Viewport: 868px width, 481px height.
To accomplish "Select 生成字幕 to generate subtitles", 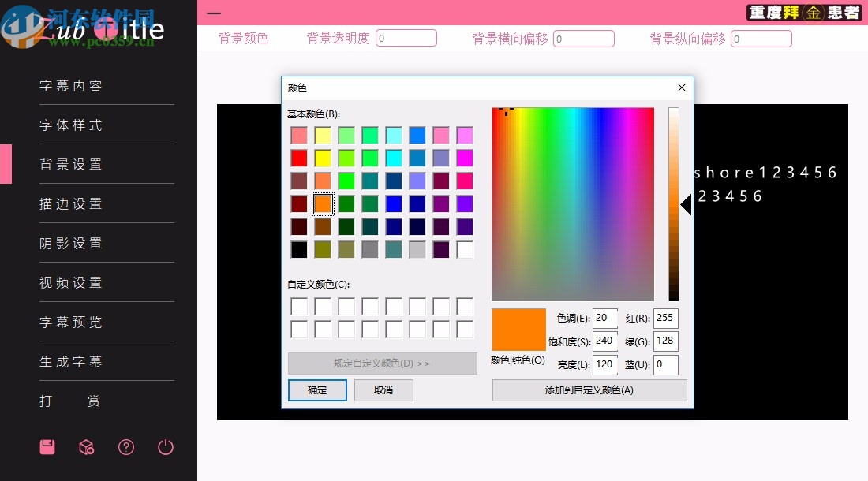I will click(71, 361).
